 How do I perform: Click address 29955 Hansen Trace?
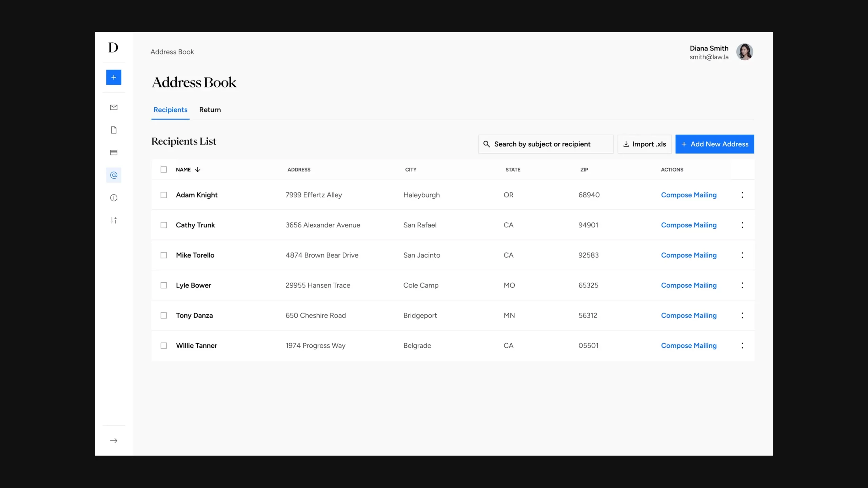(318, 285)
